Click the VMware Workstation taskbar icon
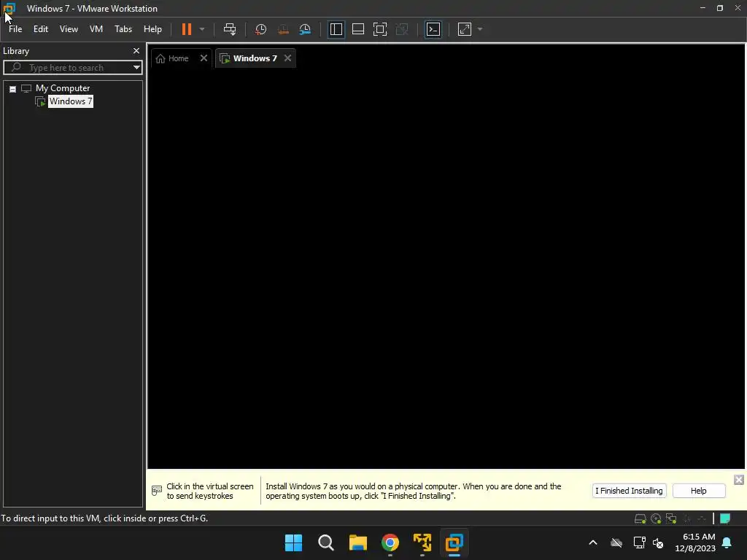This screenshot has height=560, width=747. (454, 542)
